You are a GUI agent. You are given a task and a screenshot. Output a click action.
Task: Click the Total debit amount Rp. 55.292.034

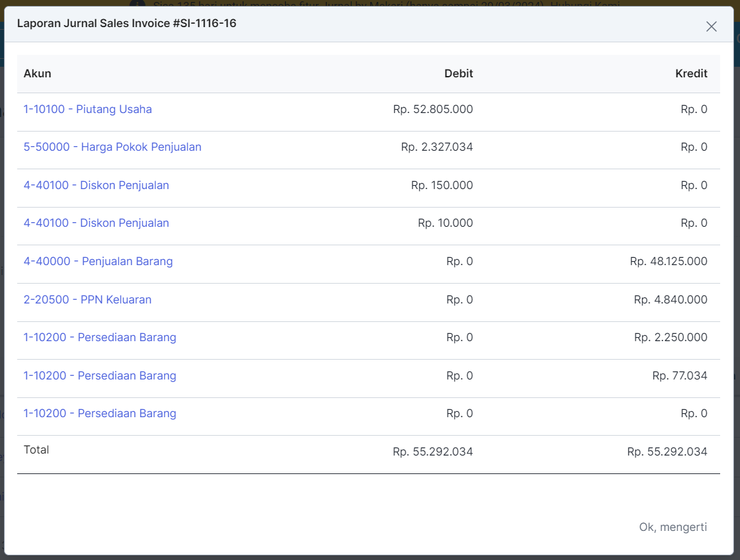(x=432, y=452)
